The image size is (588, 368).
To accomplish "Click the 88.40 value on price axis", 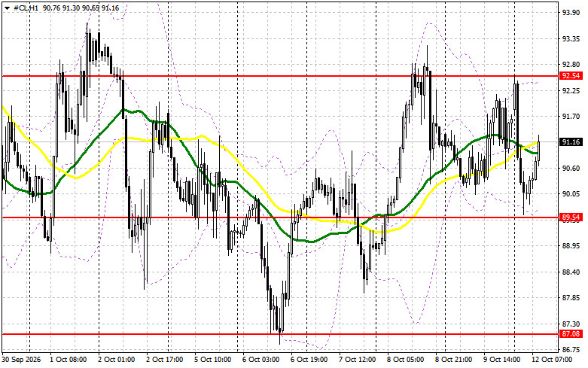I will pyautogui.click(x=571, y=272).
